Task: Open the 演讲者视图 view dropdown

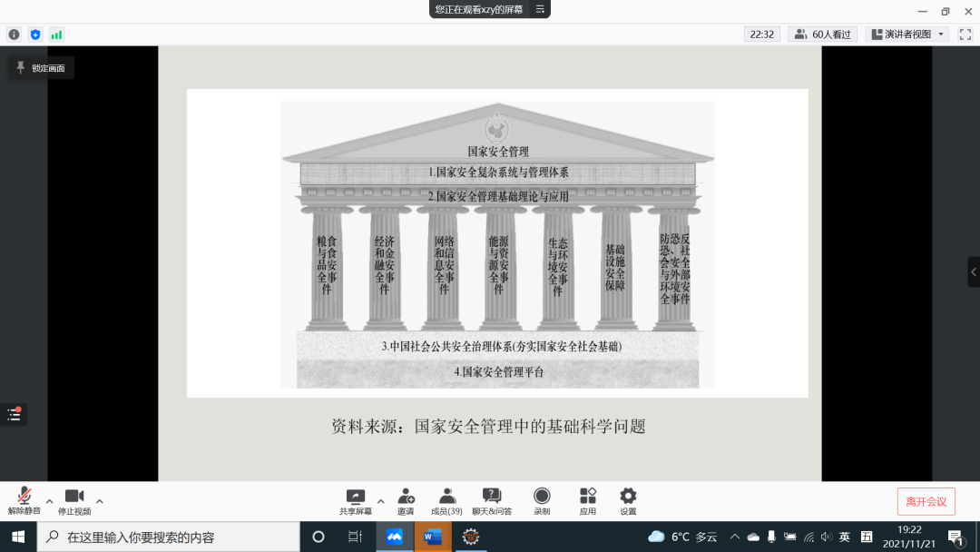Action: pos(908,34)
